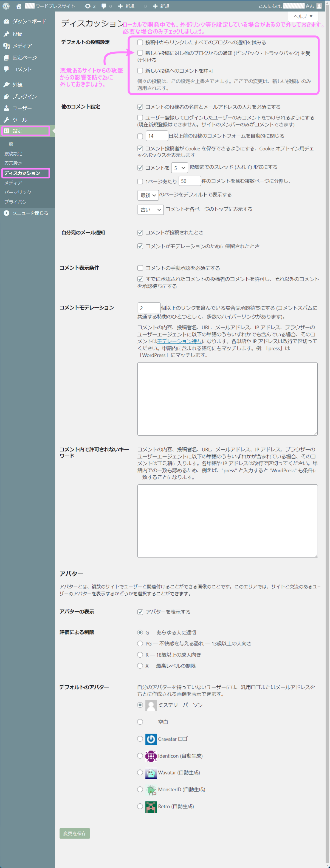Open the メディア settings submenu item
The width and height of the screenshot is (330, 868).
(13, 183)
